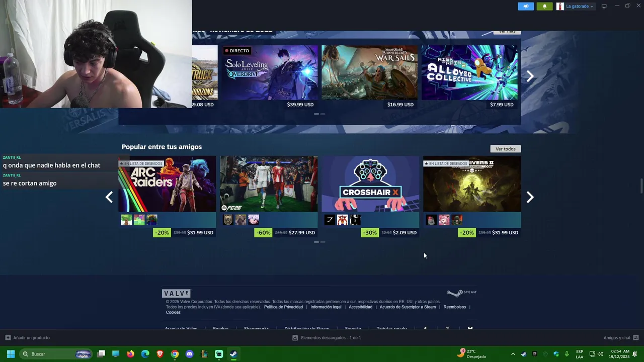Open Google Chrome from taskbar

pos(175,354)
